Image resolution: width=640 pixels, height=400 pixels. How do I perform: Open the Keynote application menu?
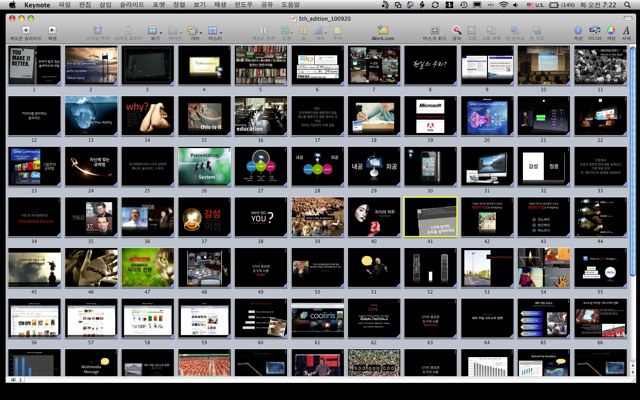[37, 5]
